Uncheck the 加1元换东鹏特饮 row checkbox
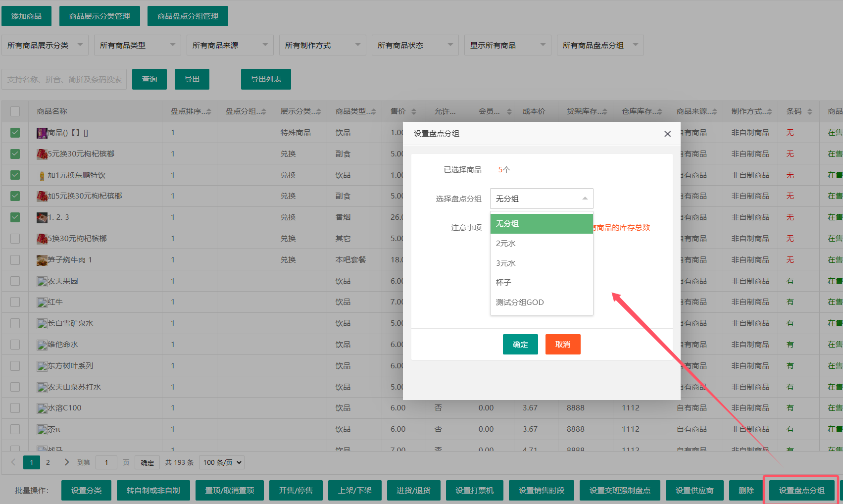The image size is (843, 504). pos(15,175)
